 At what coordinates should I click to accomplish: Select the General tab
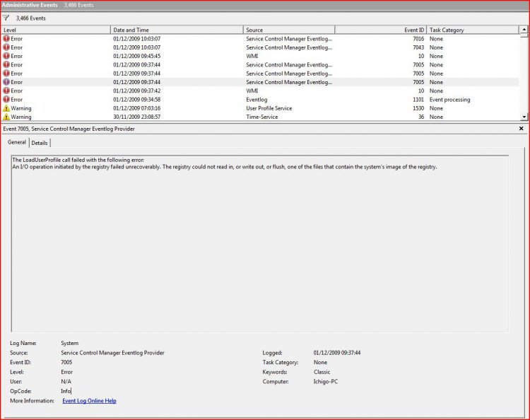pos(17,142)
